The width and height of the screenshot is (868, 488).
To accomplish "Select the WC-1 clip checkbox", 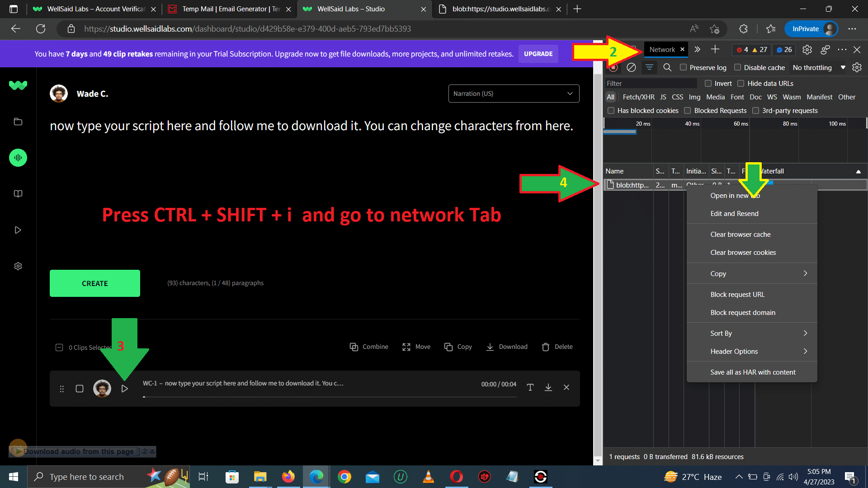I will click(80, 389).
